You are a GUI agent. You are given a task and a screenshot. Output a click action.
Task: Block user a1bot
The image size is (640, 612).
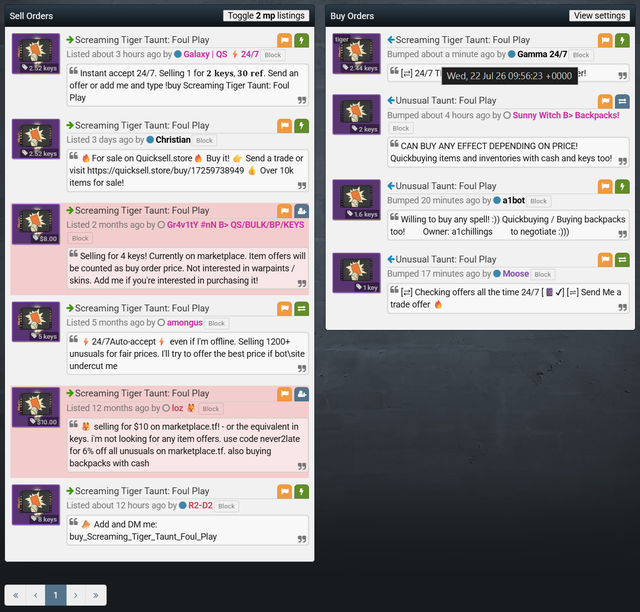pyautogui.click(x=538, y=201)
